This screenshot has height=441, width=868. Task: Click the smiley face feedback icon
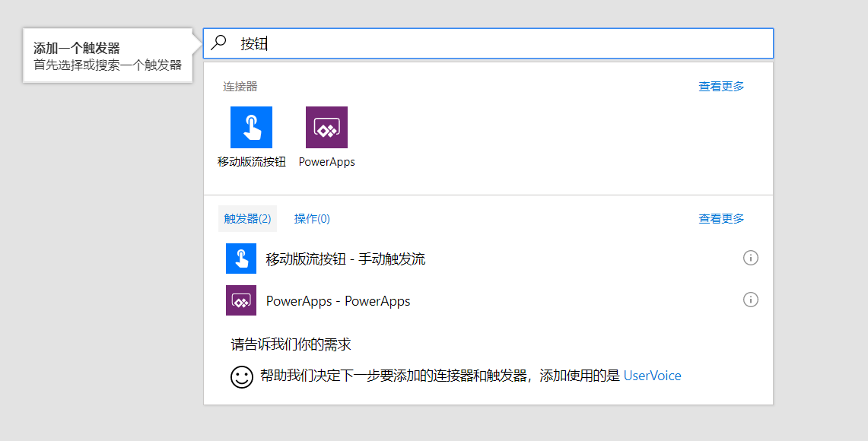(242, 376)
